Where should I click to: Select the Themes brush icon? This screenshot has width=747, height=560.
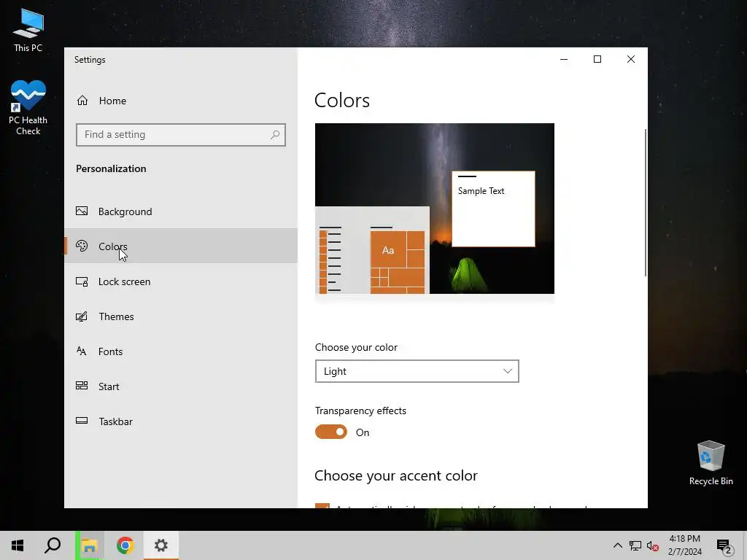(x=82, y=316)
